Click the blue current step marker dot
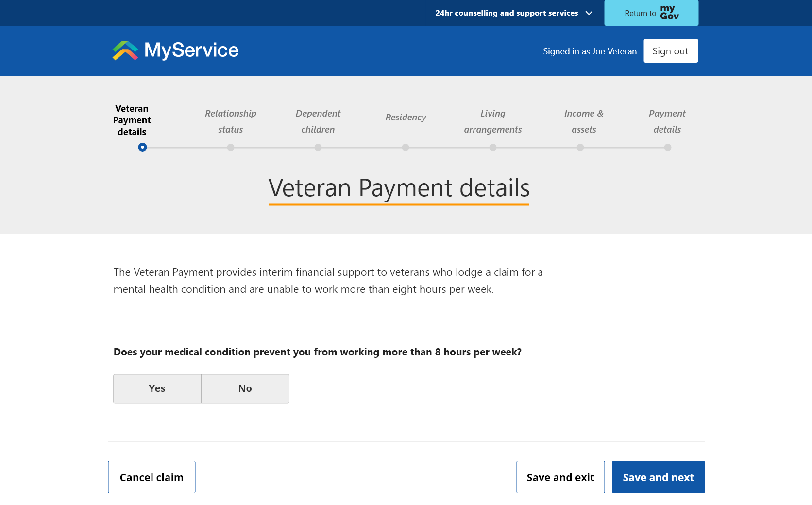812x505 pixels. [142, 147]
